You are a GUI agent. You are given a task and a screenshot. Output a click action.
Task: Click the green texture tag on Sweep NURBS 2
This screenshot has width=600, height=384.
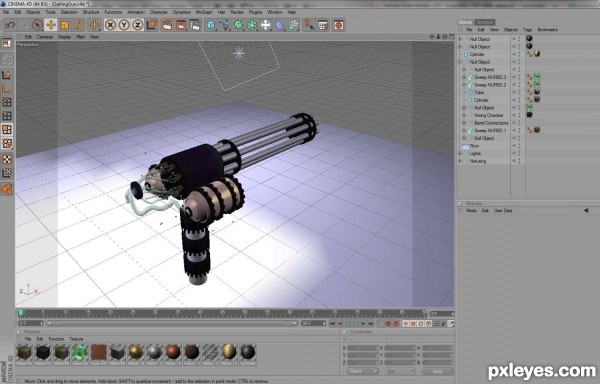(x=537, y=85)
